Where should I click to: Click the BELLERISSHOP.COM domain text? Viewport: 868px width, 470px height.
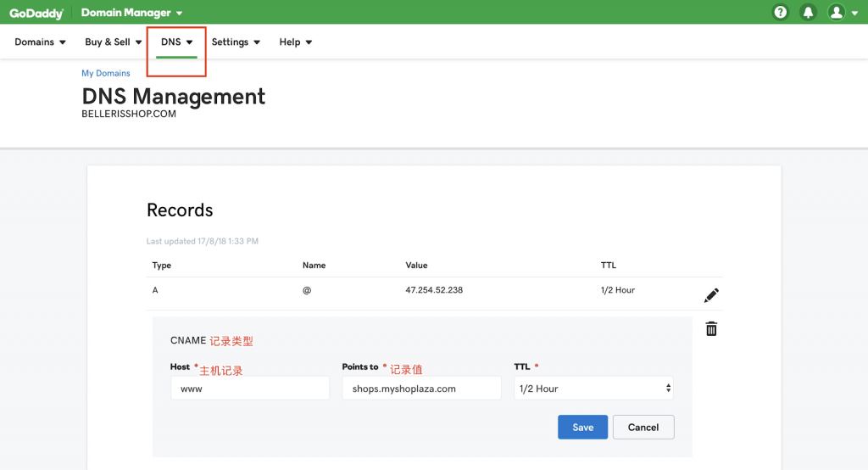tap(129, 114)
